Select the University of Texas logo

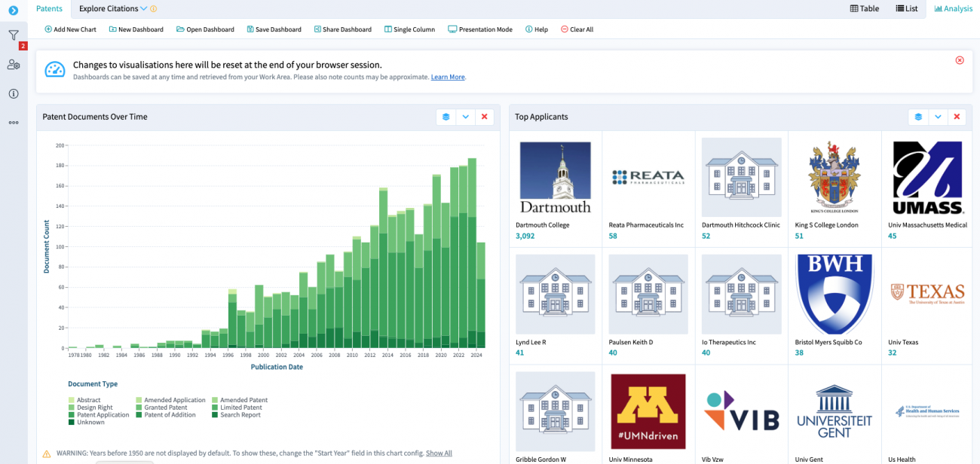pyautogui.click(x=928, y=293)
